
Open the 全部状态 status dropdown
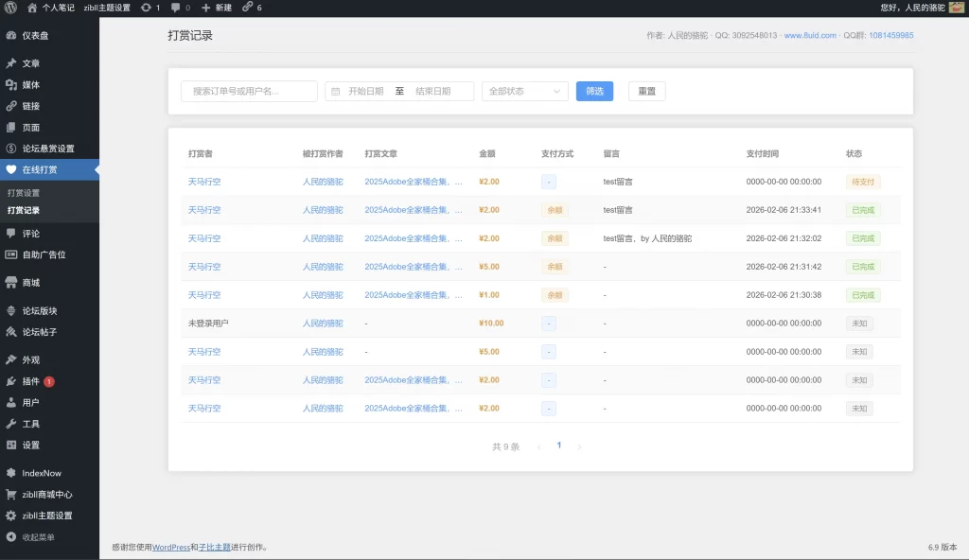[523, 91]
